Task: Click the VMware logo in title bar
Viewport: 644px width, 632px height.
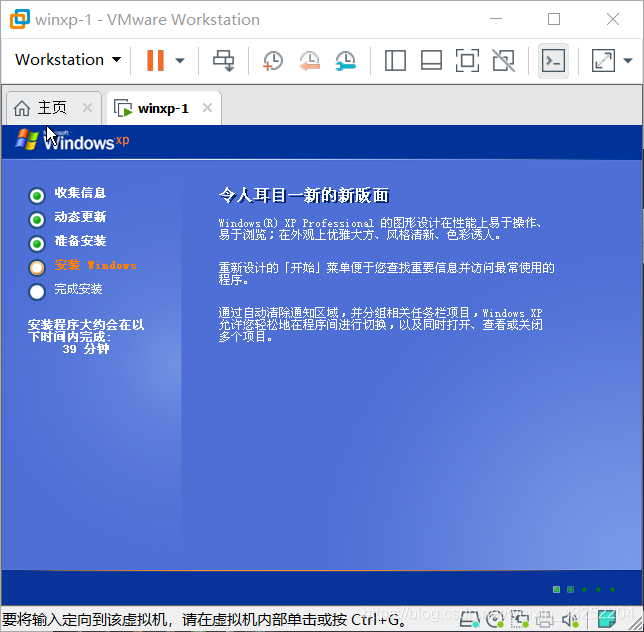Action: point(19,19)
